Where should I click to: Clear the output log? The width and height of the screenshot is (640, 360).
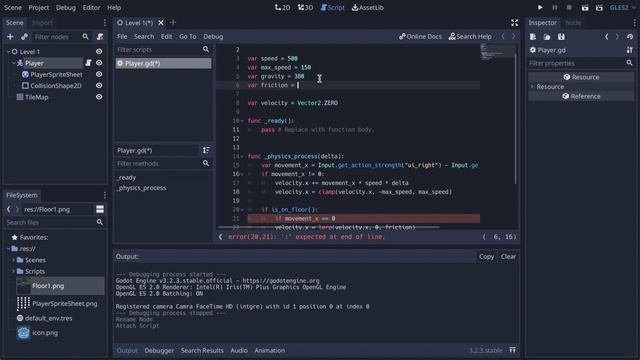[x=508, y=256]
